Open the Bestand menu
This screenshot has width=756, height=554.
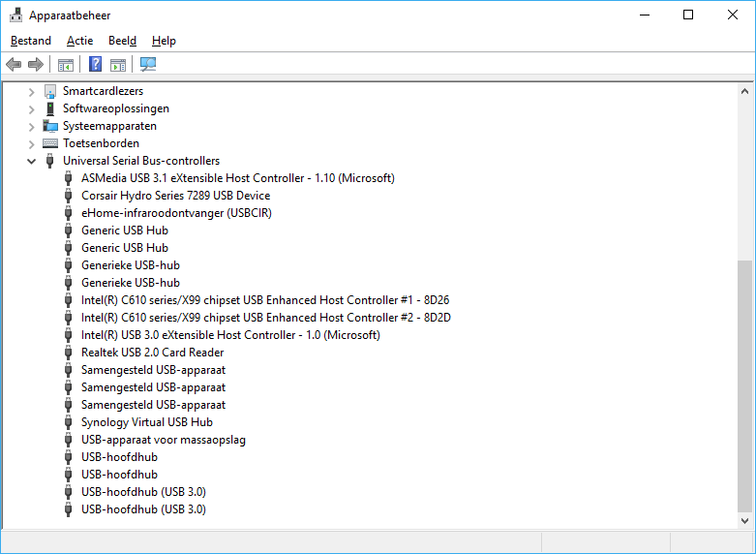click(x=31, y=41)
